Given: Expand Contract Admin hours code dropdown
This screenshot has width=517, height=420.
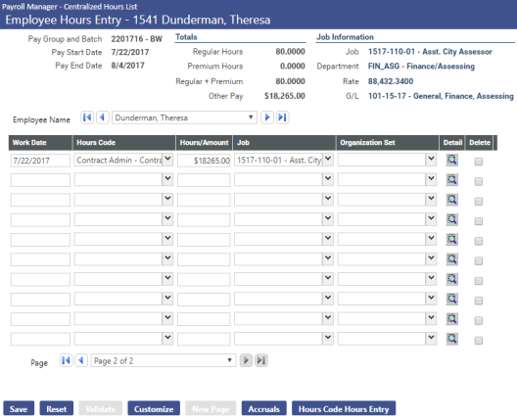Looking at the screenshot, I should (x=167, y=160).
